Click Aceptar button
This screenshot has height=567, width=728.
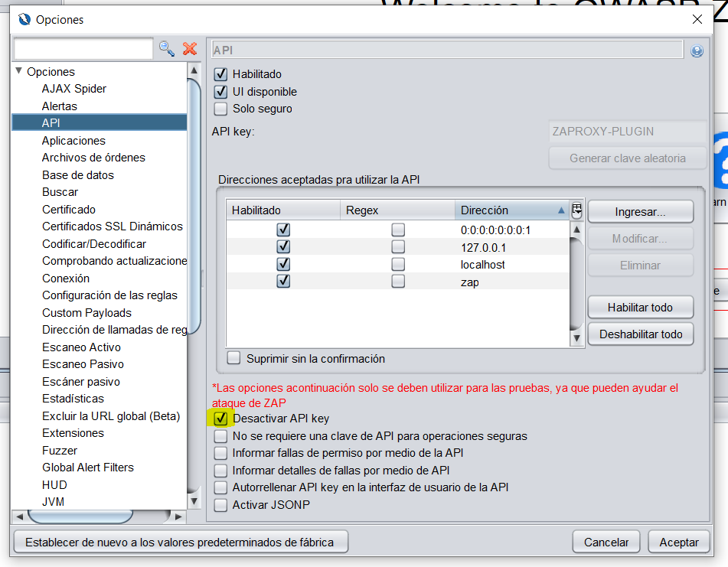coord(679,542)
